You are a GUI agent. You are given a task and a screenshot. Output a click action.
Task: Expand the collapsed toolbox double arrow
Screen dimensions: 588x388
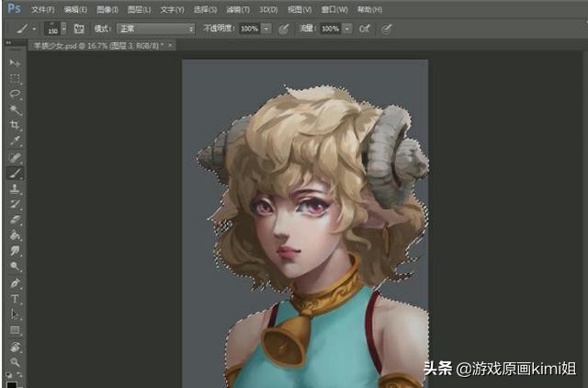pos(8,43)
